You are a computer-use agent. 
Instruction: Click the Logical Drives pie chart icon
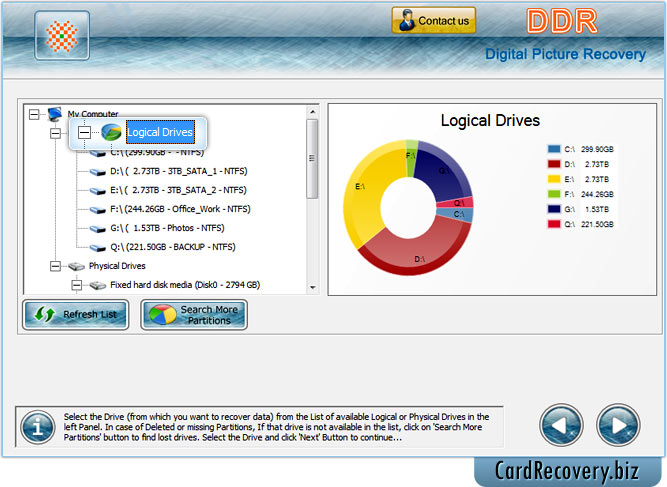click(111, 132)
